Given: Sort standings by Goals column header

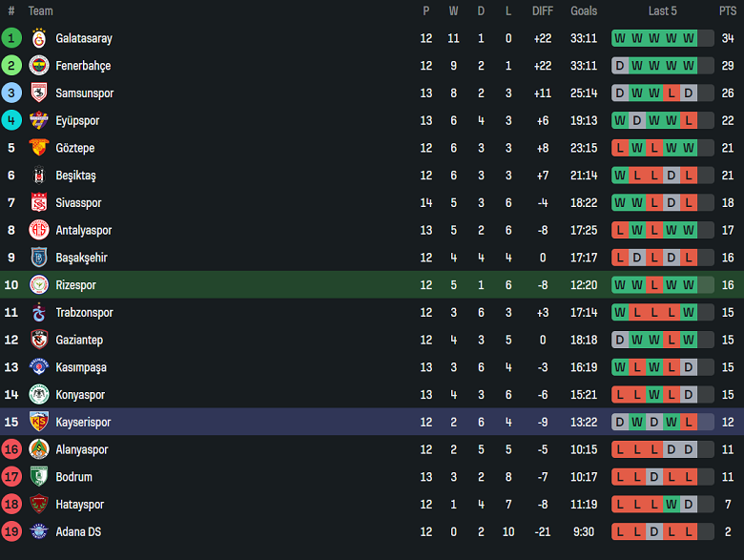Looking at the screenshot, I should [x=584, y=11].
